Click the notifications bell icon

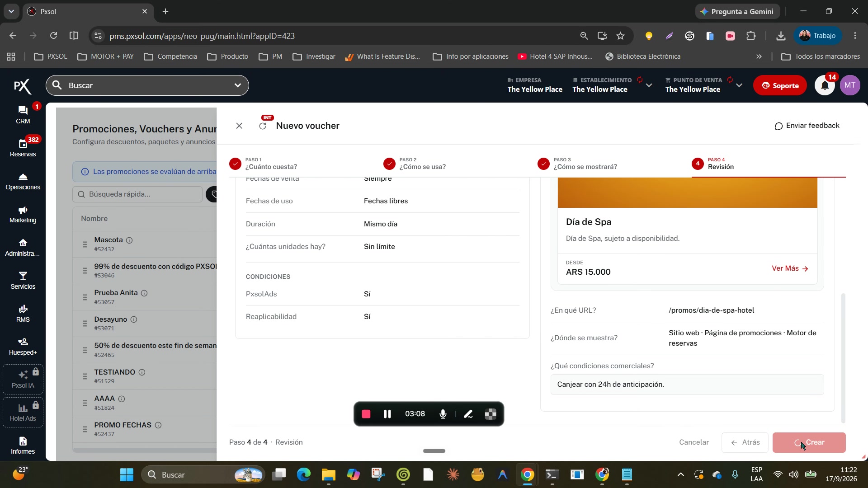pos(825,85)
